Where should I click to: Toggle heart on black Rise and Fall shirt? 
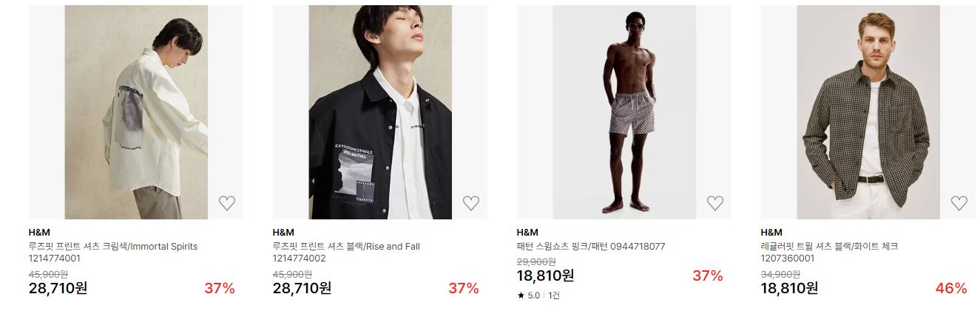(x=470, y=203)
